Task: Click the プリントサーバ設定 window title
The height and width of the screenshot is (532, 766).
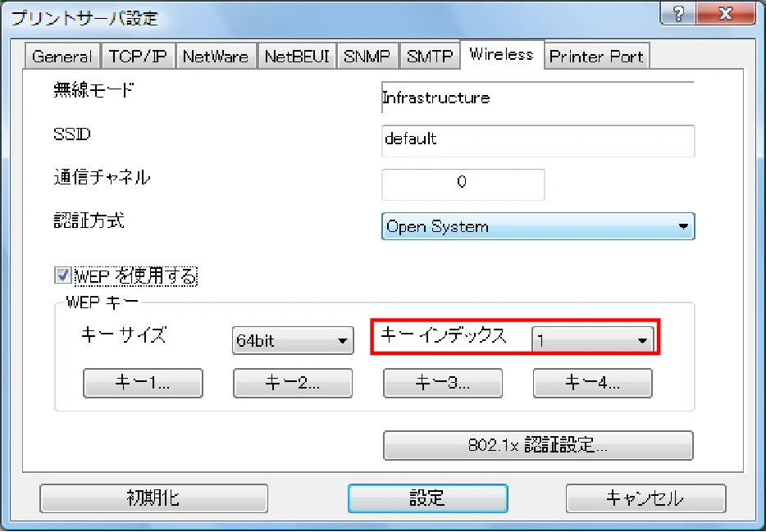Action: pos(84,18)
